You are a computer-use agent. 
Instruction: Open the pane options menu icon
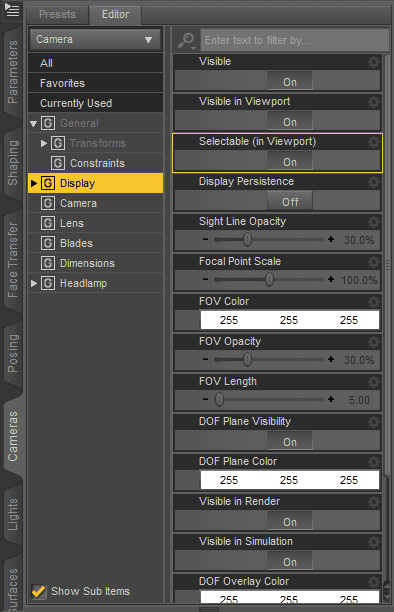[12, 10]
